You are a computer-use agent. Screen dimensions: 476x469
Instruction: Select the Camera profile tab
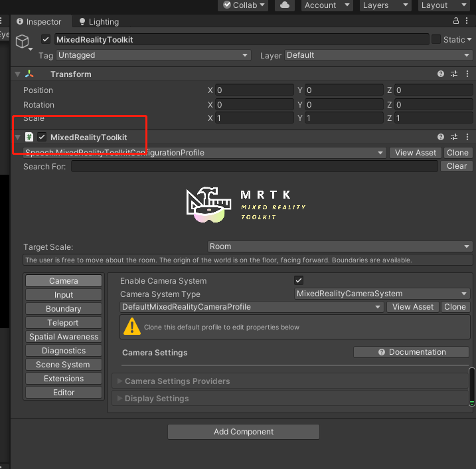click(64, 281)
